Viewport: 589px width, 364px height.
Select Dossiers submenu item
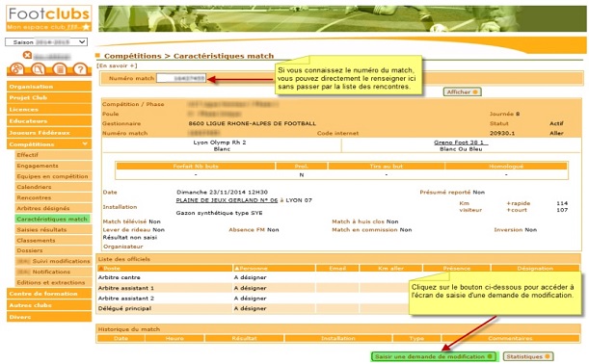53,250
